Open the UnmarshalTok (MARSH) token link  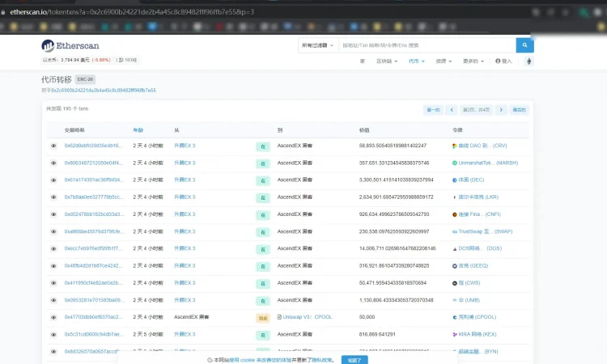[488, 163]
